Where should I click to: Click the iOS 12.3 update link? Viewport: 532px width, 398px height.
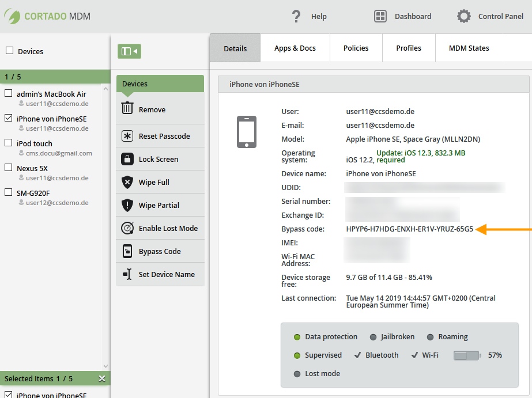[x=418, y=153]
